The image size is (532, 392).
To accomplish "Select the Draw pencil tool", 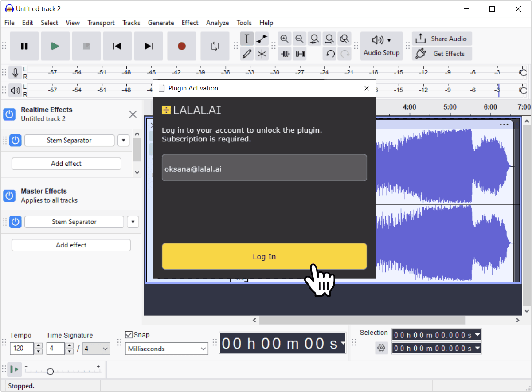I will coord(247,54).
